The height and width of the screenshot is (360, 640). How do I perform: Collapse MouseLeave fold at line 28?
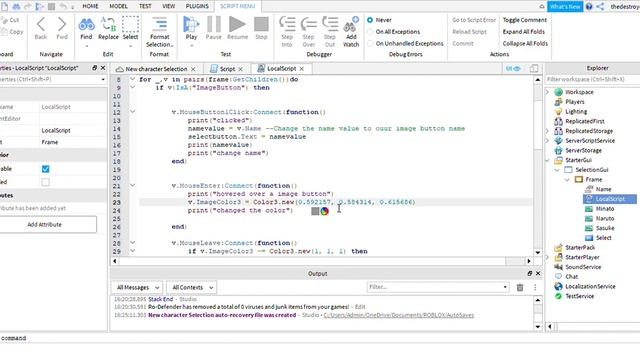pyautogui.click(x=132, y=242)
